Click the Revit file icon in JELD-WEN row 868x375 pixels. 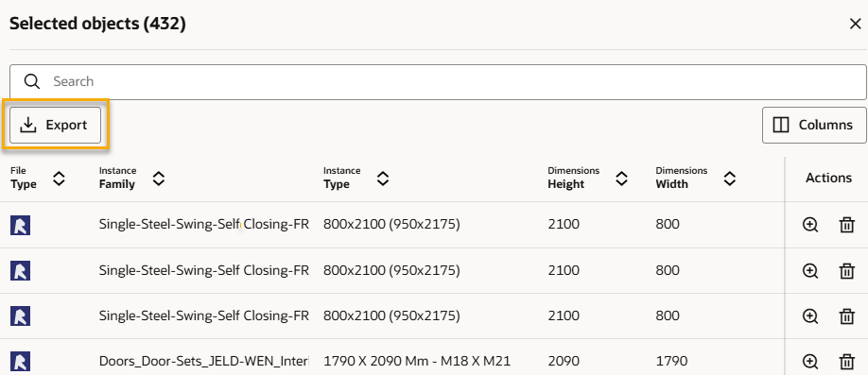(x=21, y=362)
